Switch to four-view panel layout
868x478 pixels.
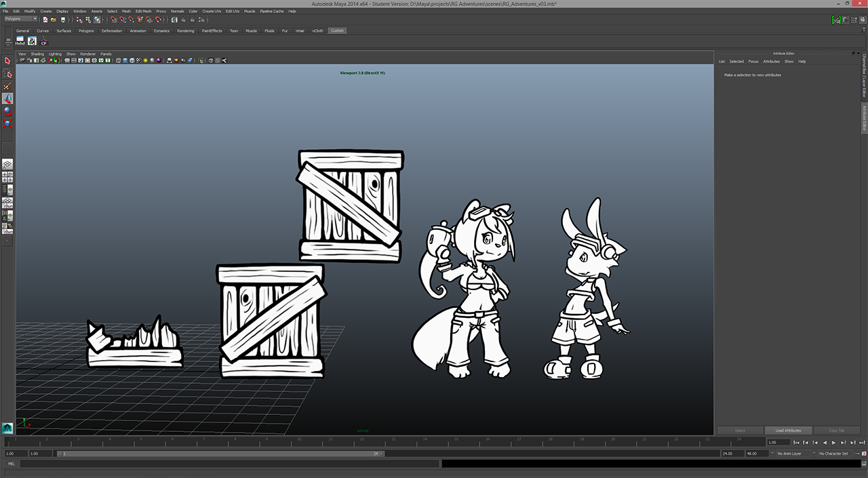[x=7, y=177]
